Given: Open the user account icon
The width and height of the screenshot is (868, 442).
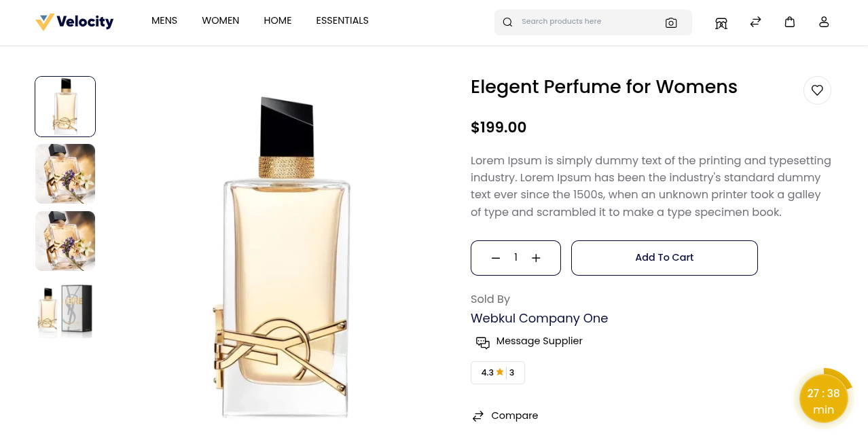Looking at the screenshot, I should [x=823, y=22].
